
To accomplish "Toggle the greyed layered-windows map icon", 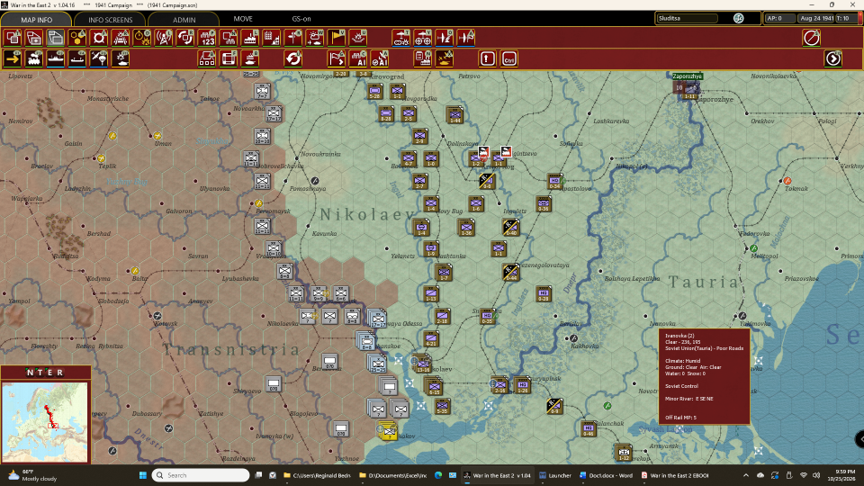I will click(56, 38).
